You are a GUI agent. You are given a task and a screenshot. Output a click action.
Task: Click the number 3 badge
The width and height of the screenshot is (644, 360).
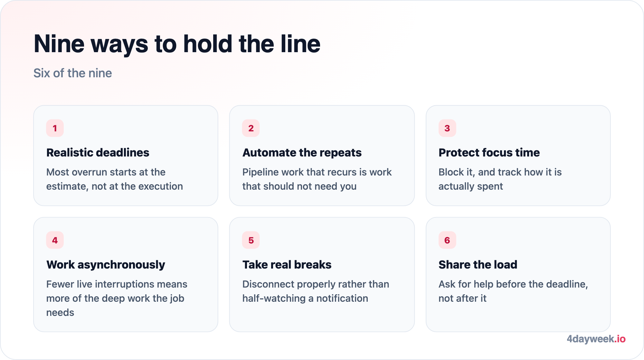click(447, 128)
